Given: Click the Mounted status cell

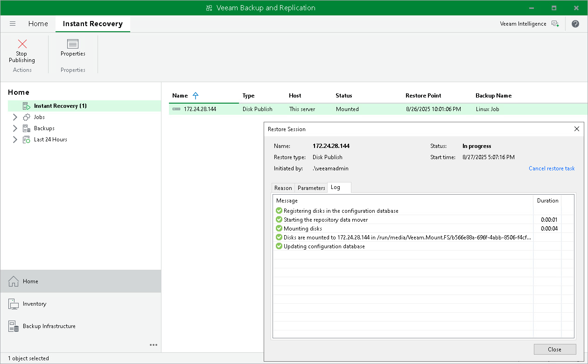Looking at the screenshot, I should pyautogui.click(x=347, y=109).
